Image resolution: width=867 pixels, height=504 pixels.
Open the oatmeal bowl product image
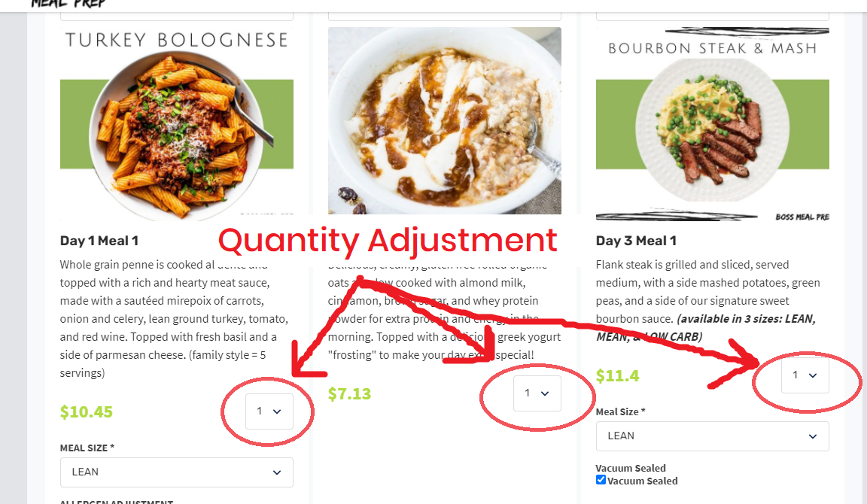point(445,120)
